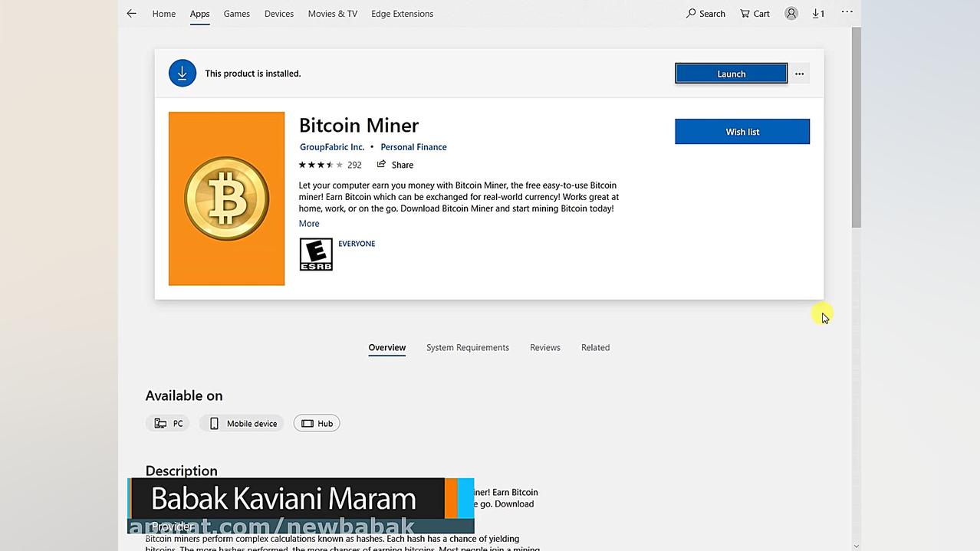980x551 pixels.
Task: Switch to the System Requirements tab
Action: (x=468, y=348)
